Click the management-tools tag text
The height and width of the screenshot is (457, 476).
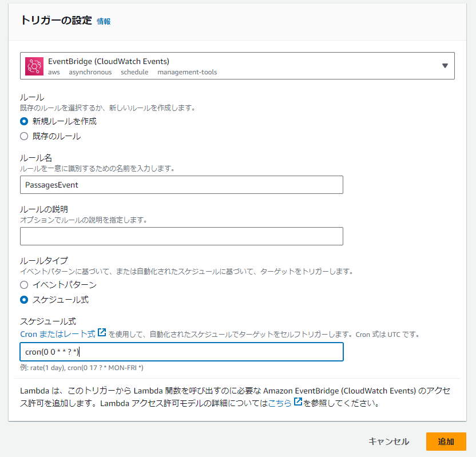(x=187, y=72)
